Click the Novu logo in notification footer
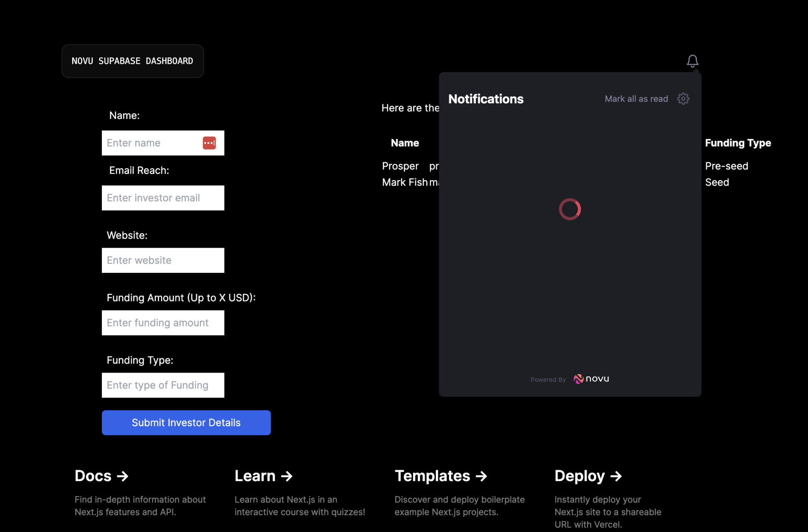This screenshot has height=532, width=808. (591, 379)
